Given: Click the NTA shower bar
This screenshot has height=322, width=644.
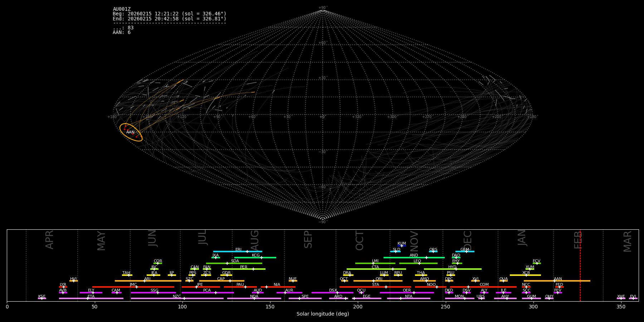Looking at the screenshot, I should (x=409, y=298).
